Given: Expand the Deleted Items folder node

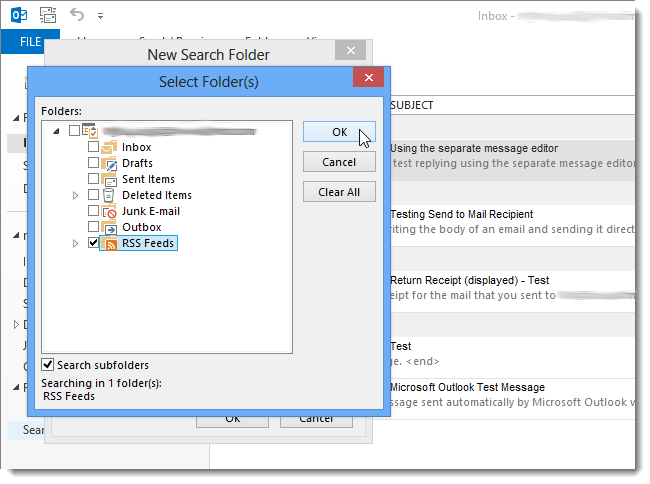Looking at the screenshot, I should [x=75, y=195].
